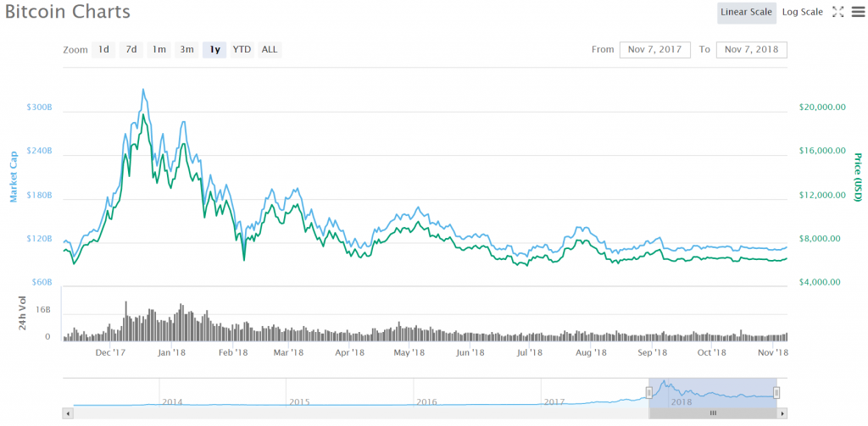Screen dimensions: 868x426
Task: Set zoom range to 7d
Action: pyautogui.click(x=131, y=49)
